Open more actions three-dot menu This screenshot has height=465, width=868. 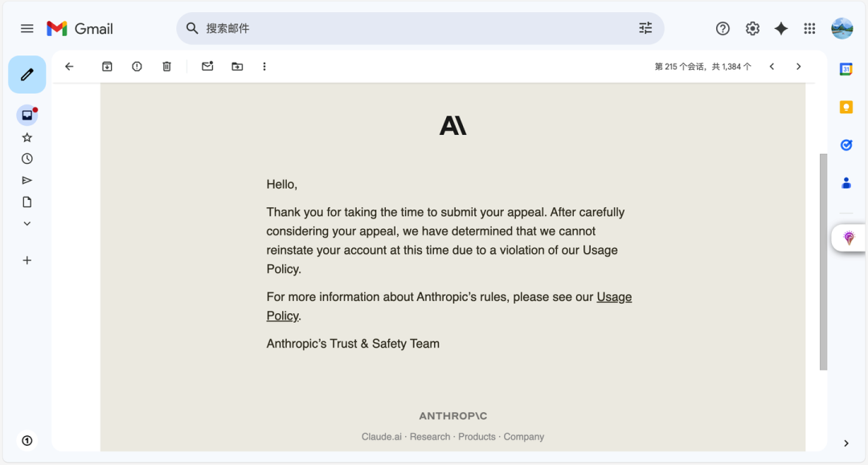(264, 67)
